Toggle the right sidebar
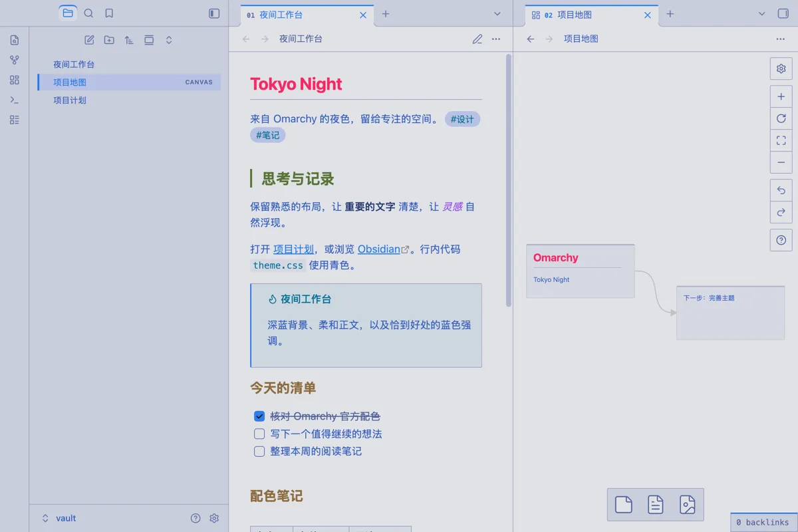798x532 pixels. (x=783, y=14)
